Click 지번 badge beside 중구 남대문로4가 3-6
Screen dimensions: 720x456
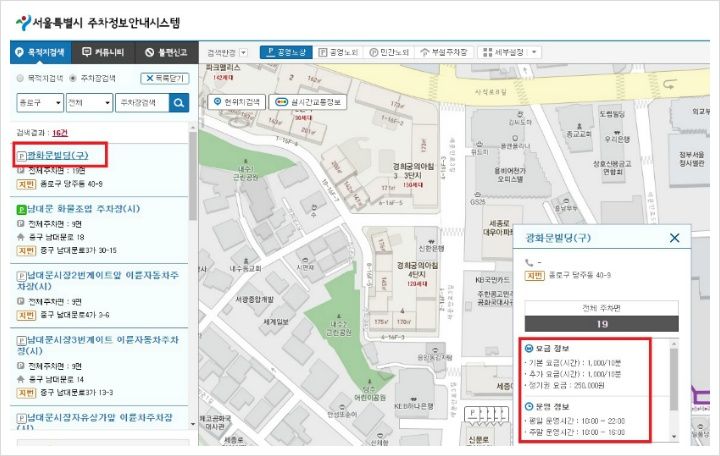coord(26,315)
